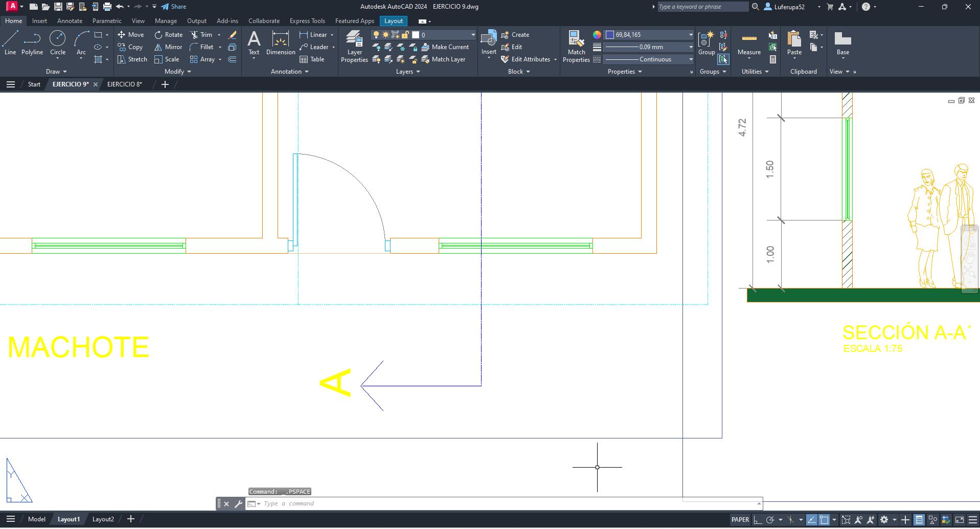Open the Annotate ribbon tab
The width and height of the screenshot is (980, 529).
[70, 21]
